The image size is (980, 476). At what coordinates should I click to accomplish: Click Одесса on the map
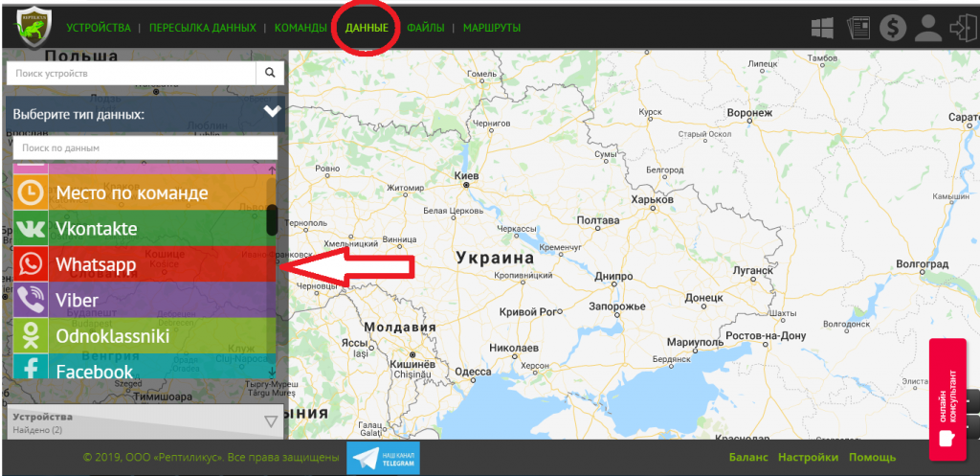pos(473,373)
